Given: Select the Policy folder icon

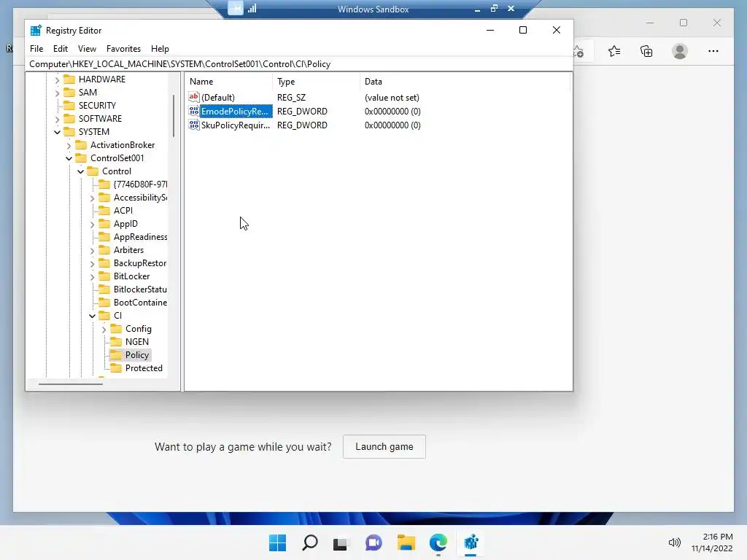Looking at the screenshot, I should pyautogui.click(x=116, y=355).
